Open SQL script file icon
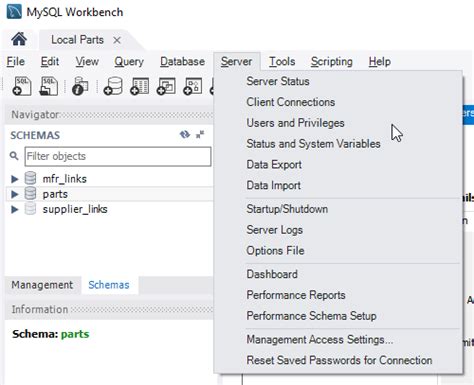This screenshot has width=474, height=385. point(49,86)
